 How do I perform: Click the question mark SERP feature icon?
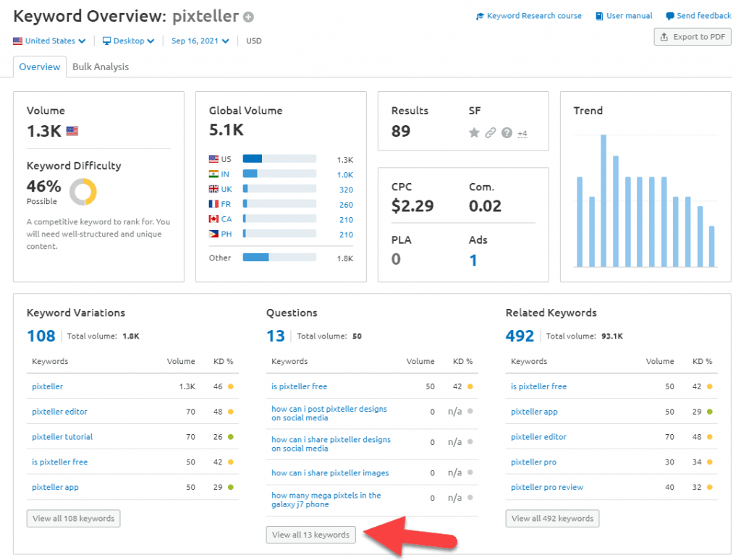point(507,133)
